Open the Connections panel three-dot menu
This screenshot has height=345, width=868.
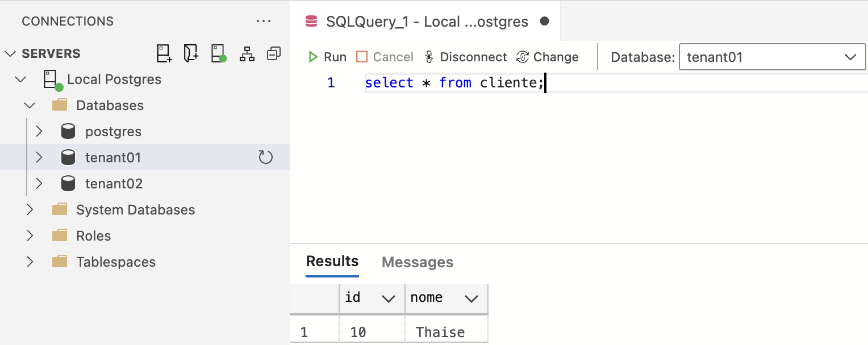(x=264, y=21)
